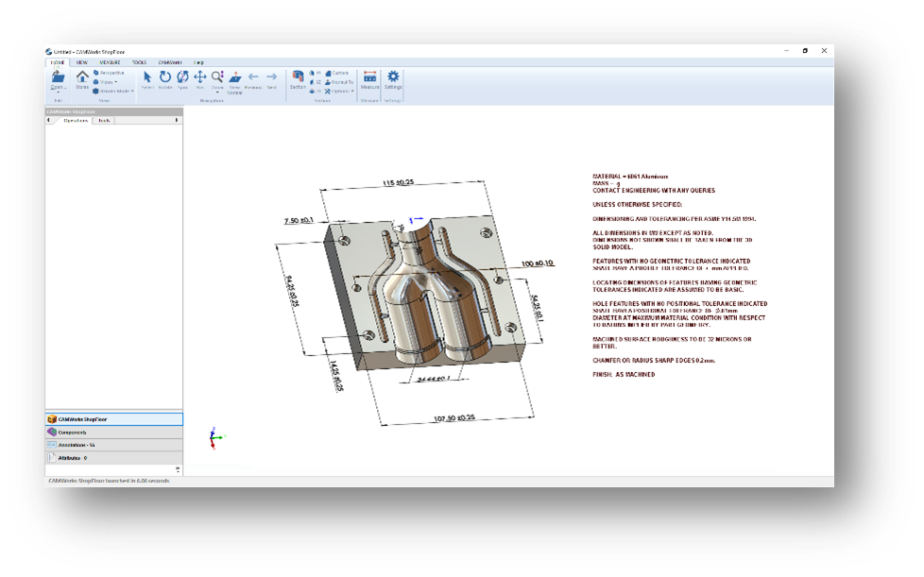Image resolution: width=924 pixels, height=577 pixels.
Task: Select the ZX section plane
Action: click(x=316, y=92)
